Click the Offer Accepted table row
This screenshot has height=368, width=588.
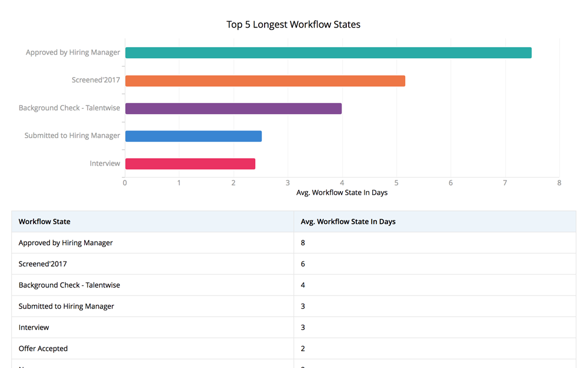pyautogui.click(x=44, y=349)
